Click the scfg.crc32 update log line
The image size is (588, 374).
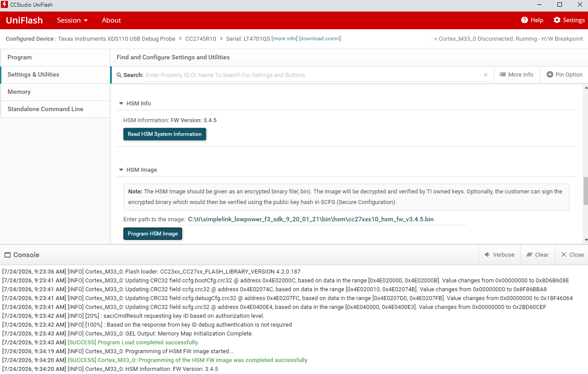[x=274, y=307]
